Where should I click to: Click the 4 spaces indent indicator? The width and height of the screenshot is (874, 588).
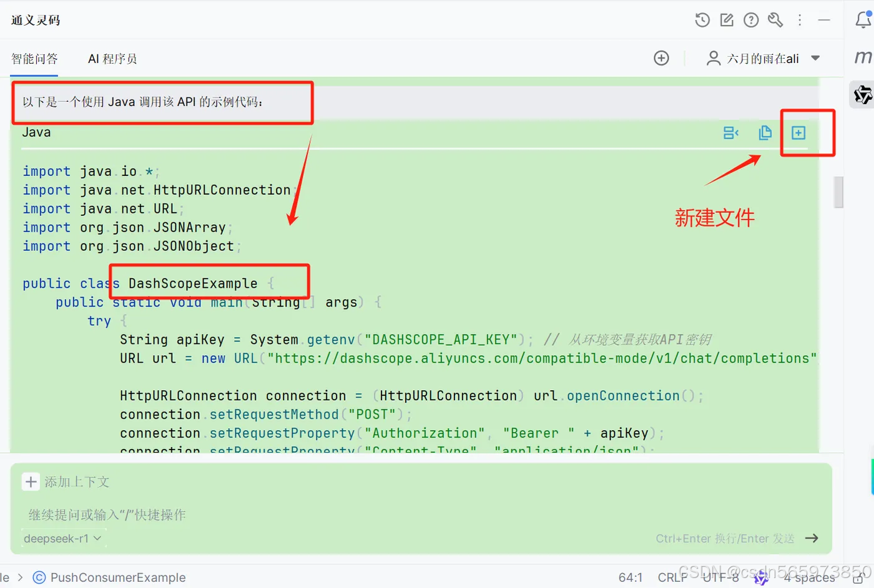coord(810,577)
